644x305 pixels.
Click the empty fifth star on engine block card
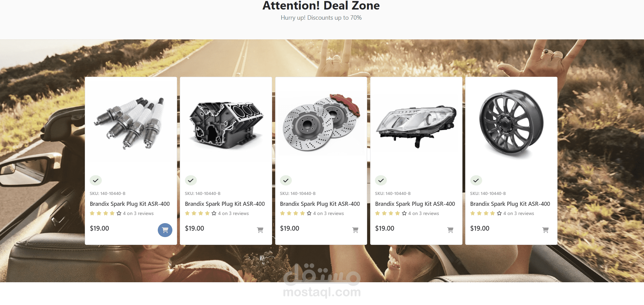pos(214,213)
